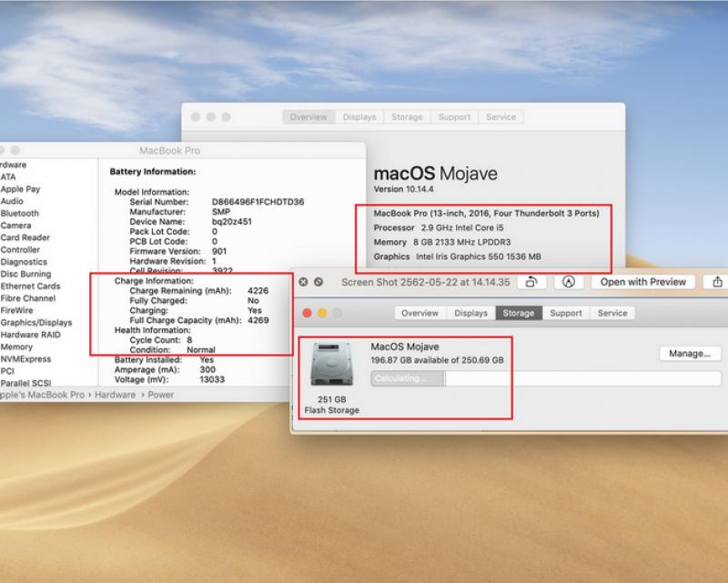Expand Quick Look preview to full screen
728x583 pixels.
318,282
